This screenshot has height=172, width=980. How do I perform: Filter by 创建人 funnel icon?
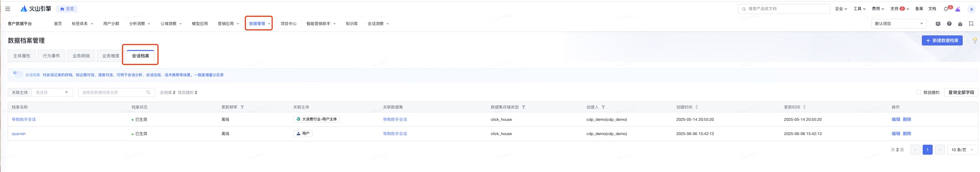(x=603, y=107)
